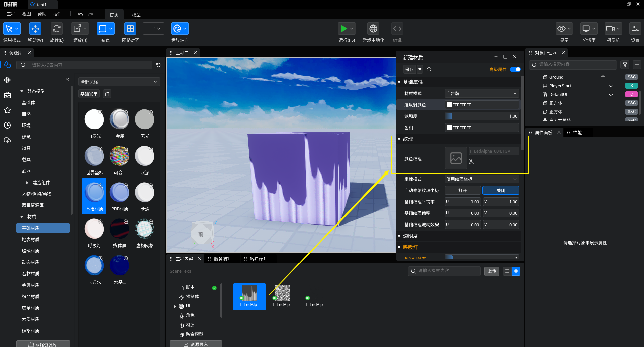Switch project content to grid view
The width and height of the screenshot is (644, 347).
click(516, 271)
